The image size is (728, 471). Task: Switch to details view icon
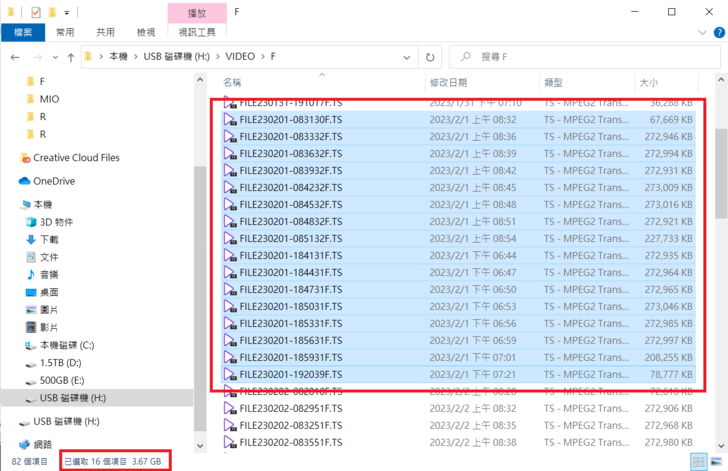point(699,461)
